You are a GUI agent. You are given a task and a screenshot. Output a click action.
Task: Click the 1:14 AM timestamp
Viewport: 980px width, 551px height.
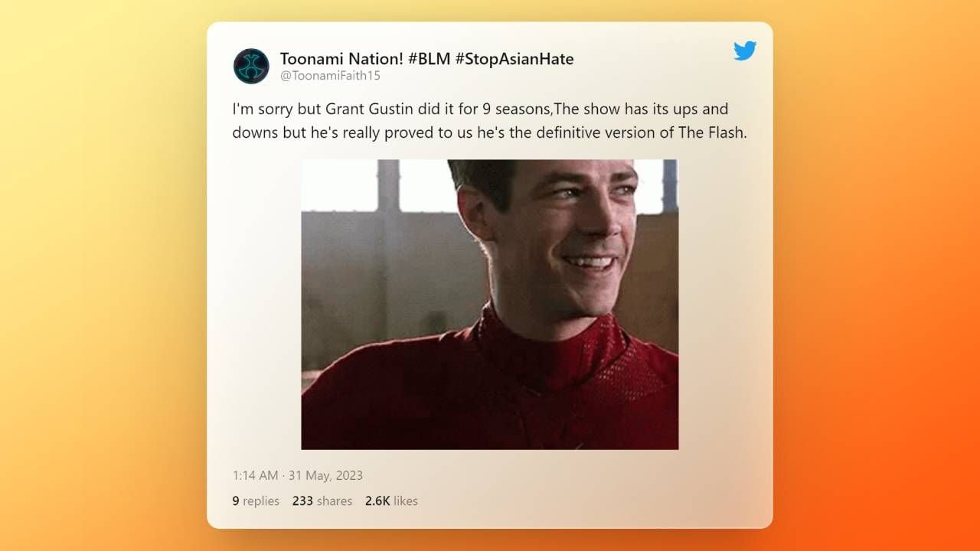pyautogui.click(x=255, y=475)
